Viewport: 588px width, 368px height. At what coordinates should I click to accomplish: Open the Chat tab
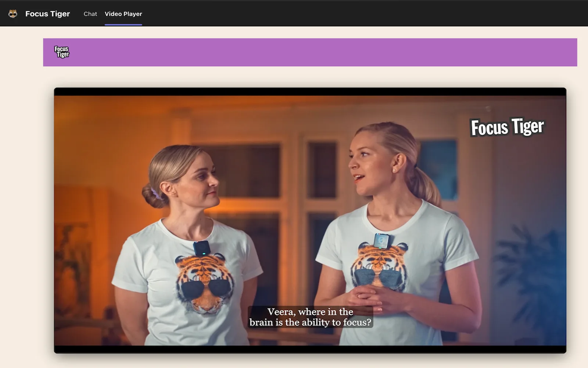tap(90, 14)
